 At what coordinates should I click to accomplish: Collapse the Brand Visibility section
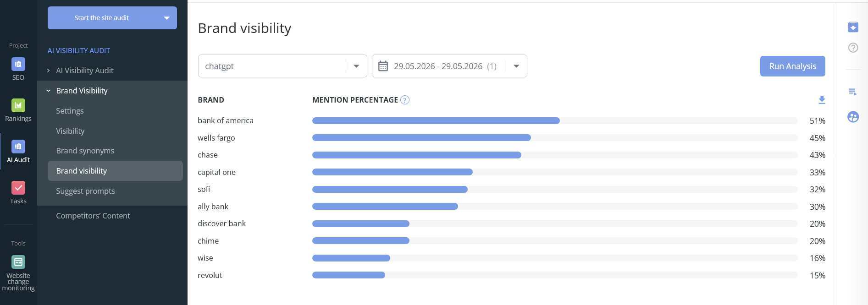pyautogui.click(x=48, y=91)
